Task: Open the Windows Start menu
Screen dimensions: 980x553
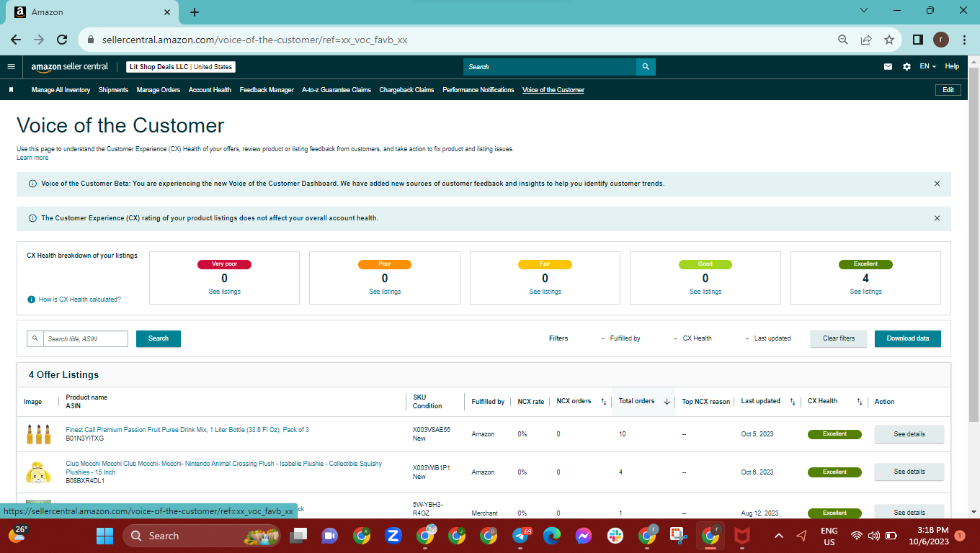Action: (x=105, y=536)
